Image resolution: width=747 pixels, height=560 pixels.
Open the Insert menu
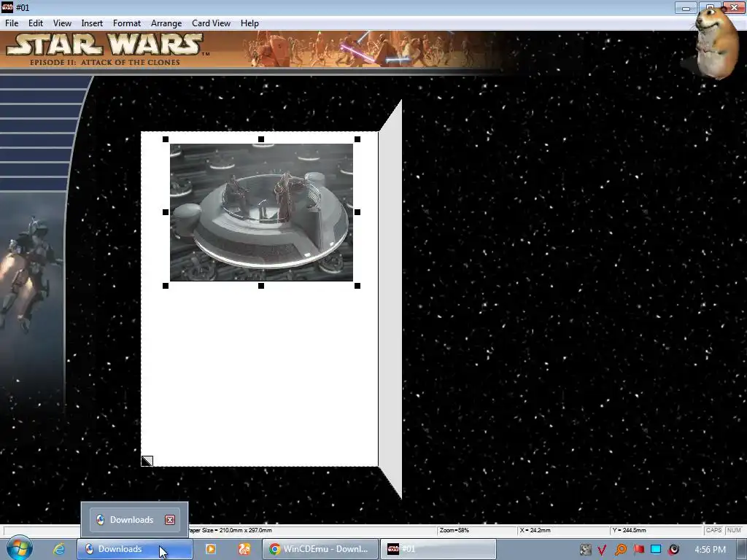tap(92, 23)
